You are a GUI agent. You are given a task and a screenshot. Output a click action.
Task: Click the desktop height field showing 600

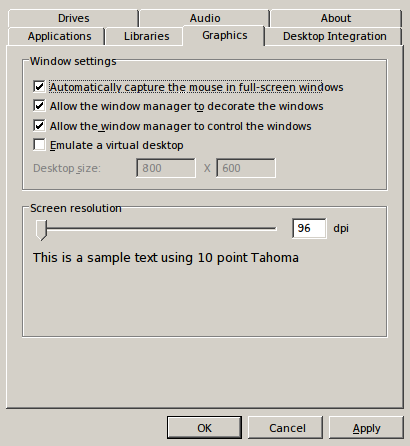(246, 168)
